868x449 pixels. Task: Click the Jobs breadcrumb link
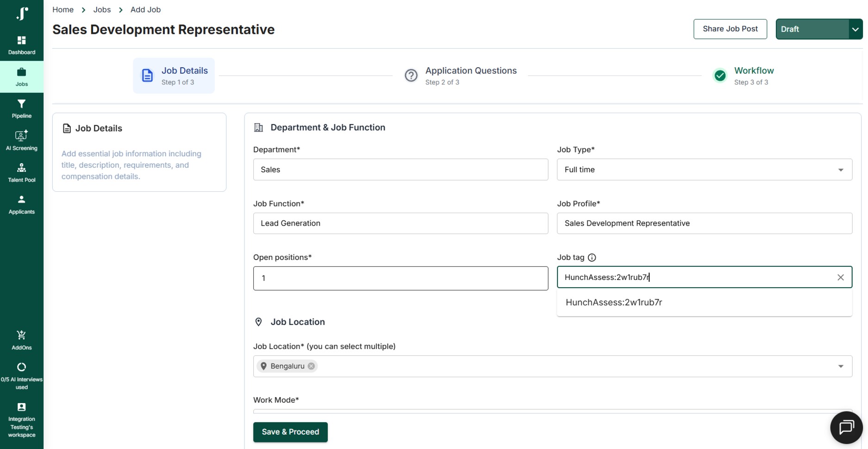(102, 10)
